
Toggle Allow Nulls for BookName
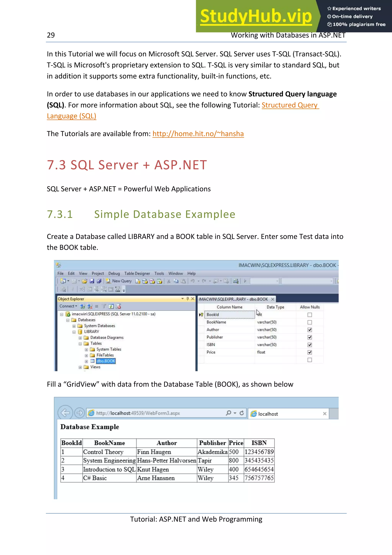(x=310, y=322)
